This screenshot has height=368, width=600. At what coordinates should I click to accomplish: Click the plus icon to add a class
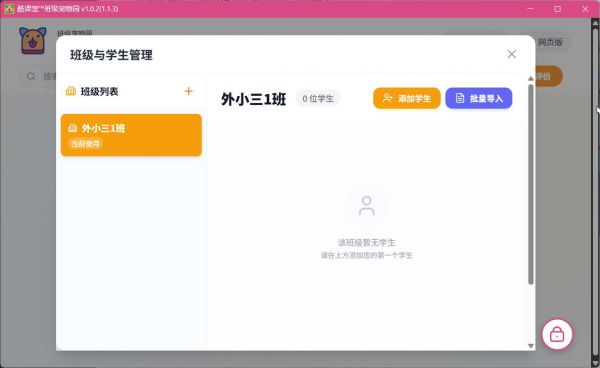click(x=188, y=91)
